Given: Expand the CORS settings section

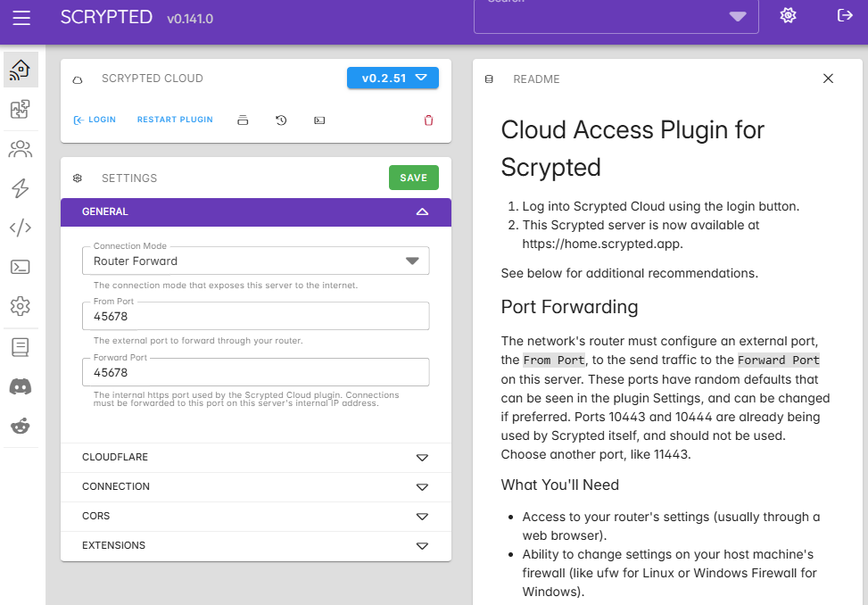Looking at the screenshot, I should coord(255,517).
